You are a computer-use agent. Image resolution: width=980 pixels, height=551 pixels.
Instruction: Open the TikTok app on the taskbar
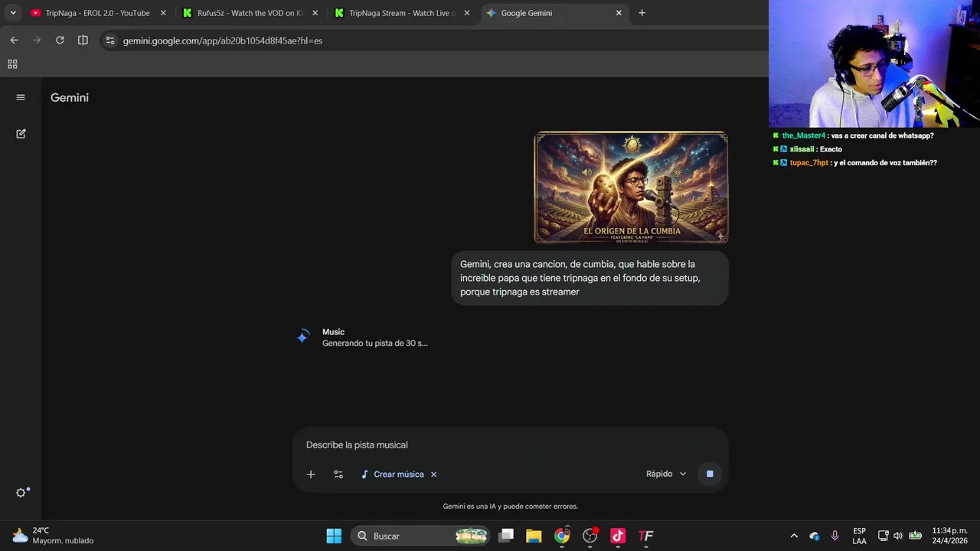coord(618,536)
